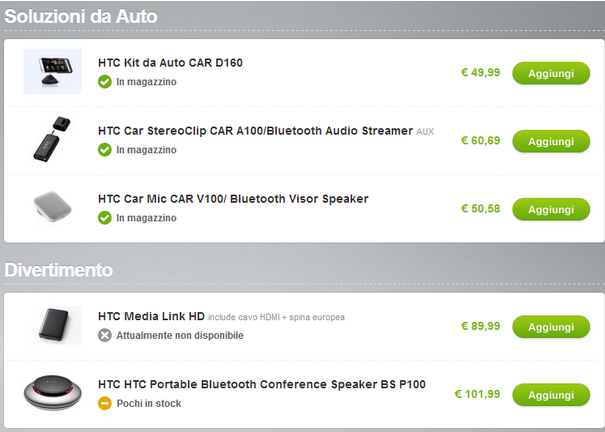
Task: Click the grey unavailable X icon for Media Link HD
Action: [105, 335]
